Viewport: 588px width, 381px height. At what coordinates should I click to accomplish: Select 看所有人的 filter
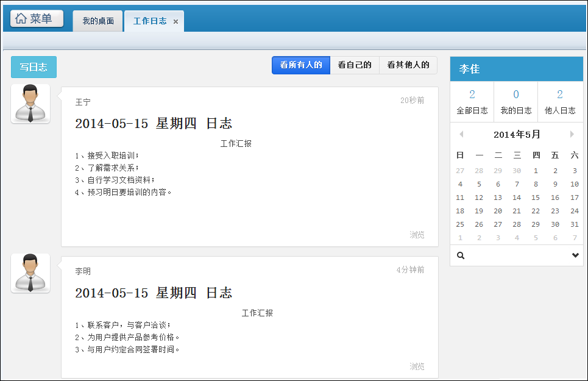click(x=301, y=65)
